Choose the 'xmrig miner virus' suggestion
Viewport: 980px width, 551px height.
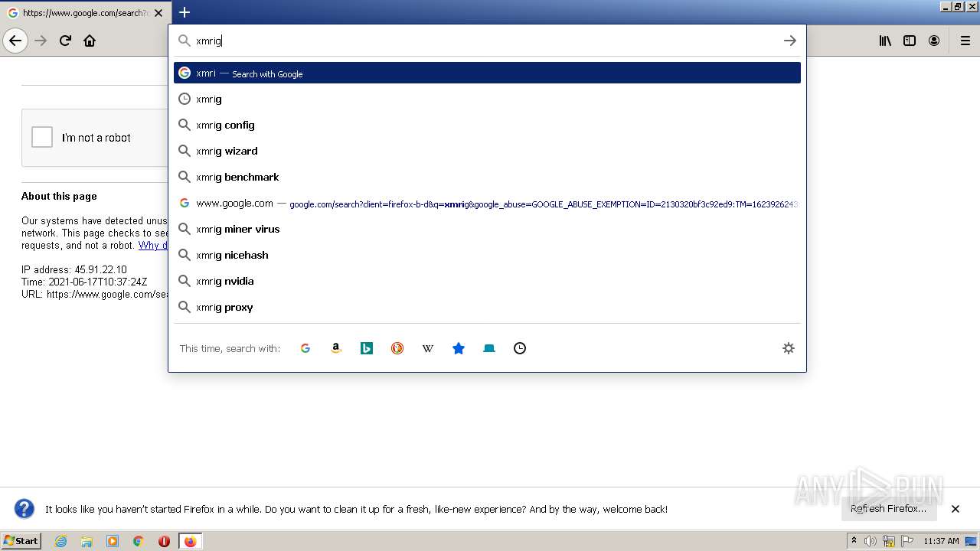(x=487, y=229)
